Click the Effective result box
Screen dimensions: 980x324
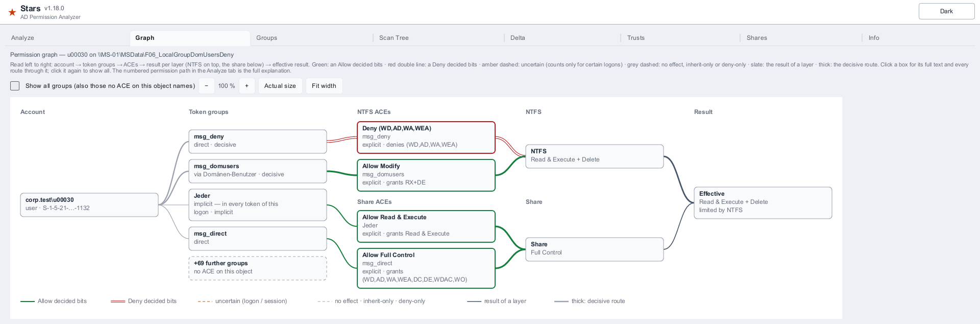(763, 203)
